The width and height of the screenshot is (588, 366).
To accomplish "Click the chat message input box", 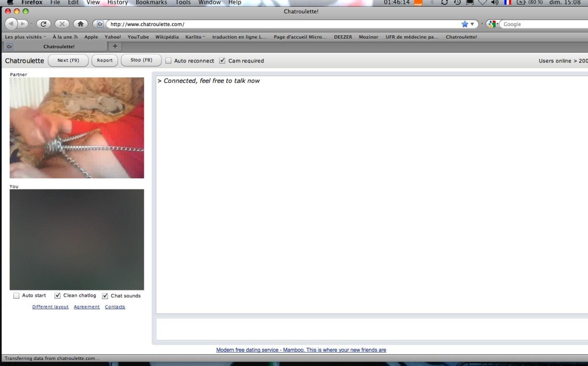I will click(x=372, y=329).
